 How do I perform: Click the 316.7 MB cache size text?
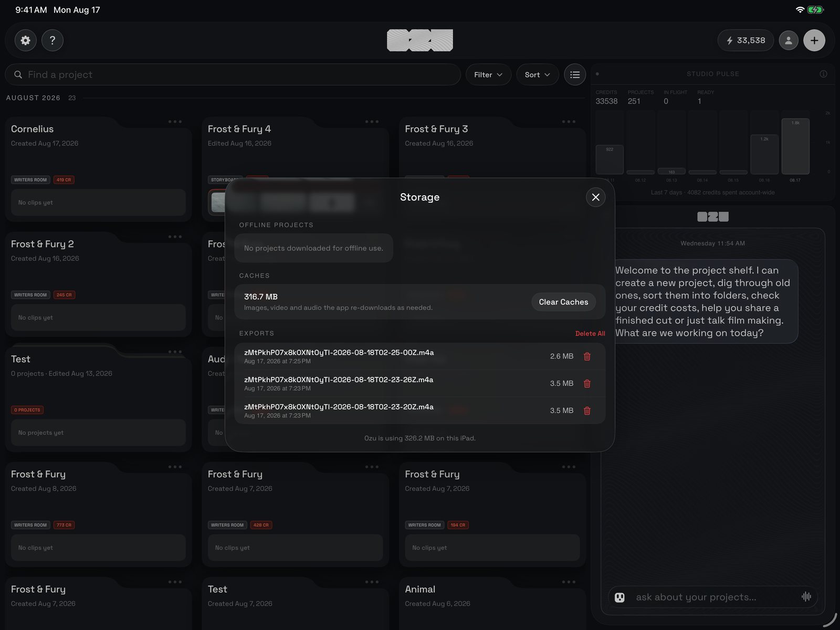point(261,297)
